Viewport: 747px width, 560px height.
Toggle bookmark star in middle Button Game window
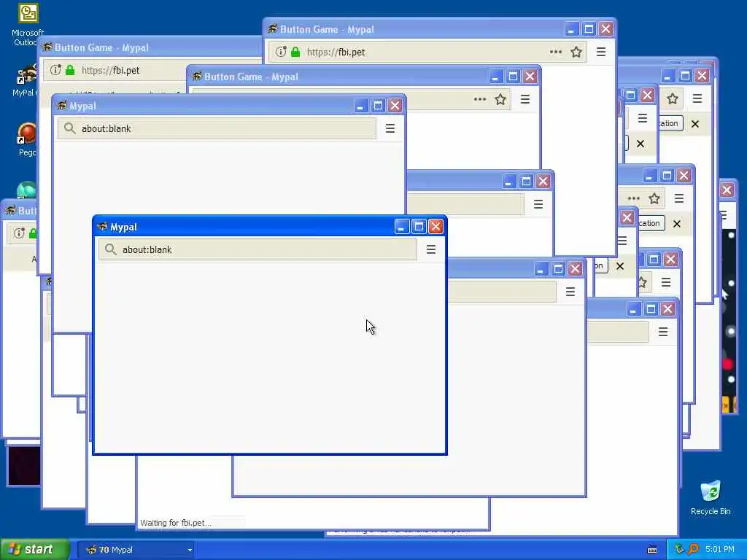click(x=500, y=99)
